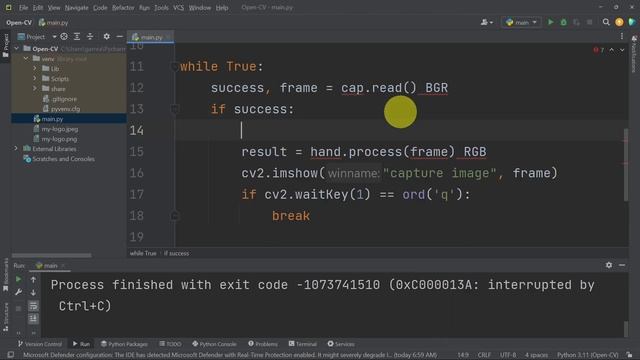
Task: Select opened file target icon in Project panel
Action: point(64,36)
